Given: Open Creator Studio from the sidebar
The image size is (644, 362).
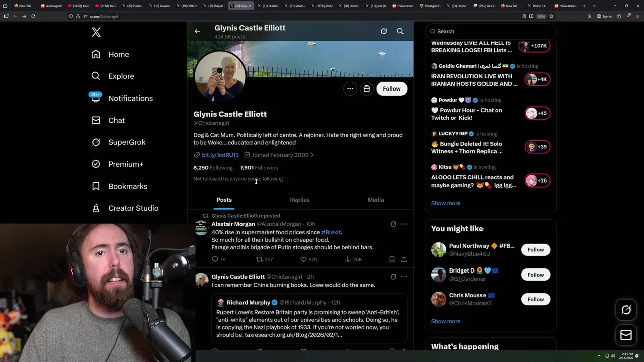Looking at the screenshot, I should 125,208.
